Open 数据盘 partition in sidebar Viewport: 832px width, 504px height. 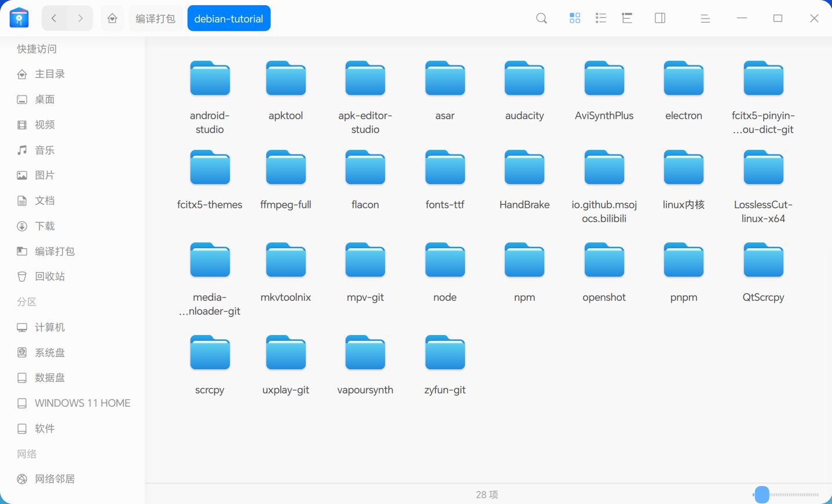click(72, 378)
